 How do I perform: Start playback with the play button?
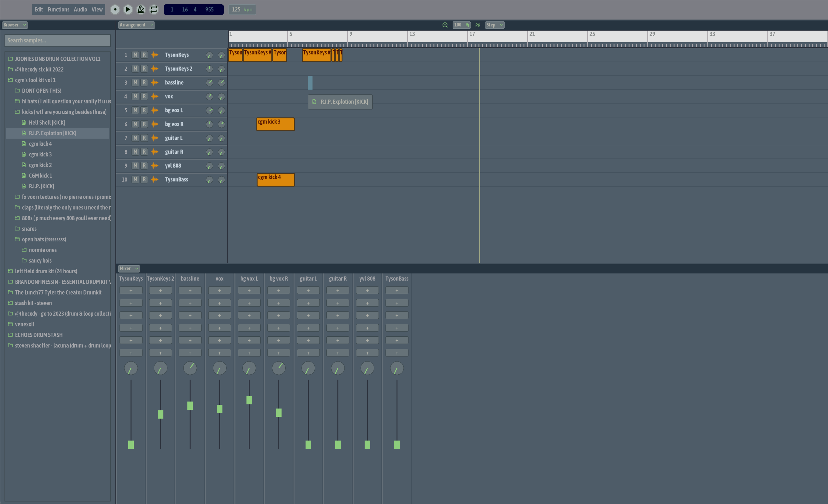(x=128, y=9)
